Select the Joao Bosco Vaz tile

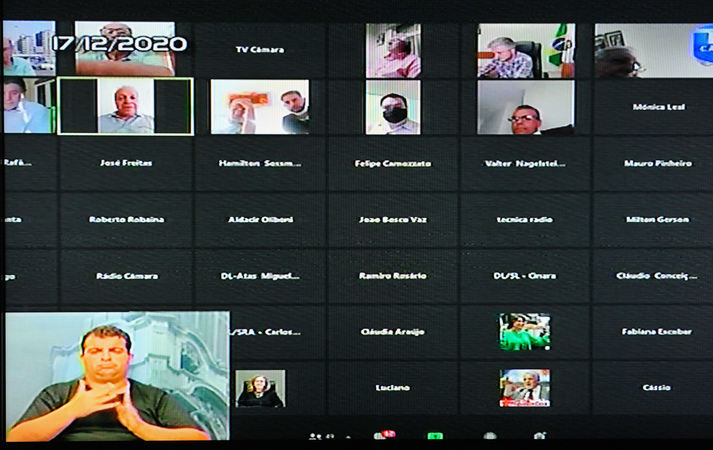[393, 220]
